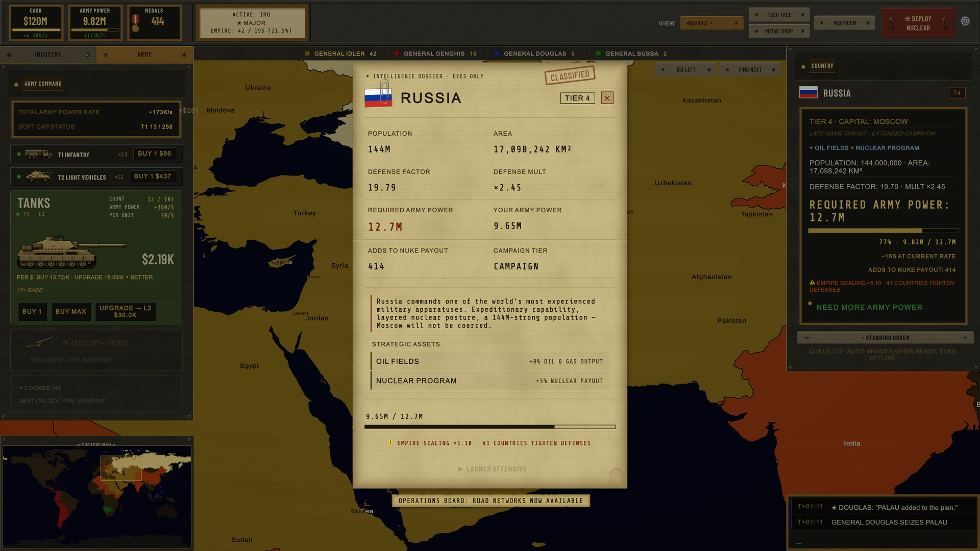
Task: Click the Russia flag in Country panel
Action: pos(808,92)
